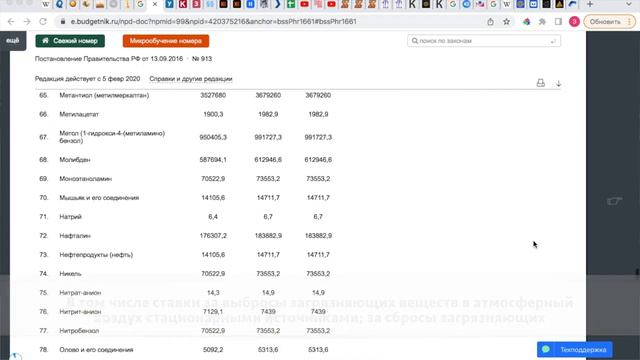
Task: Select the Моноэтаноламин row name
Action: click(x=85, y=179)
